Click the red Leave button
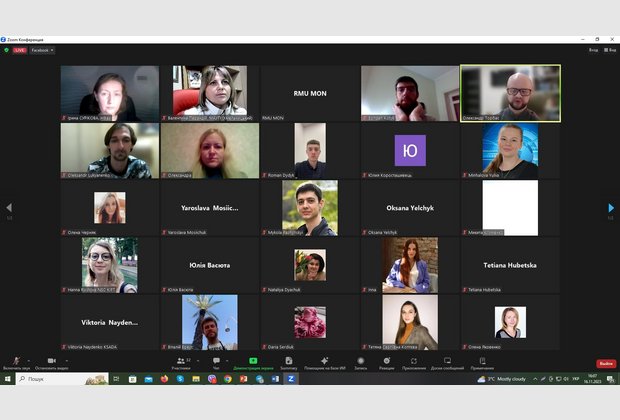Screen dimensions: 620x420 point(606,363)
